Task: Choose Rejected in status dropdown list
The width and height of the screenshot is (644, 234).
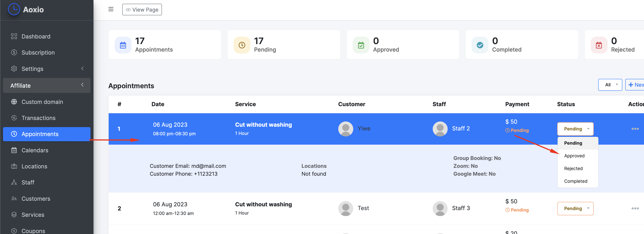Action: point(578,169)
